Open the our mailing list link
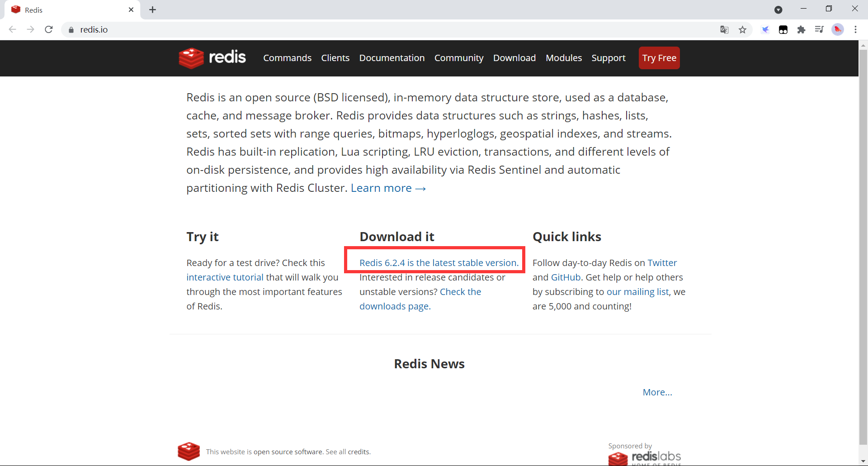 point(637,292)
